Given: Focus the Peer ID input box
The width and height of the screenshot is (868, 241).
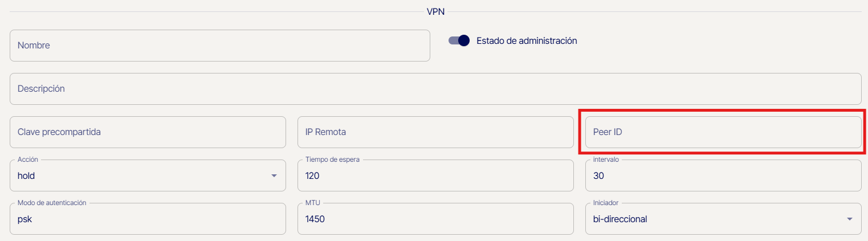Looking at the screenshot, I should pyautogui.click(x=723, y=132).
